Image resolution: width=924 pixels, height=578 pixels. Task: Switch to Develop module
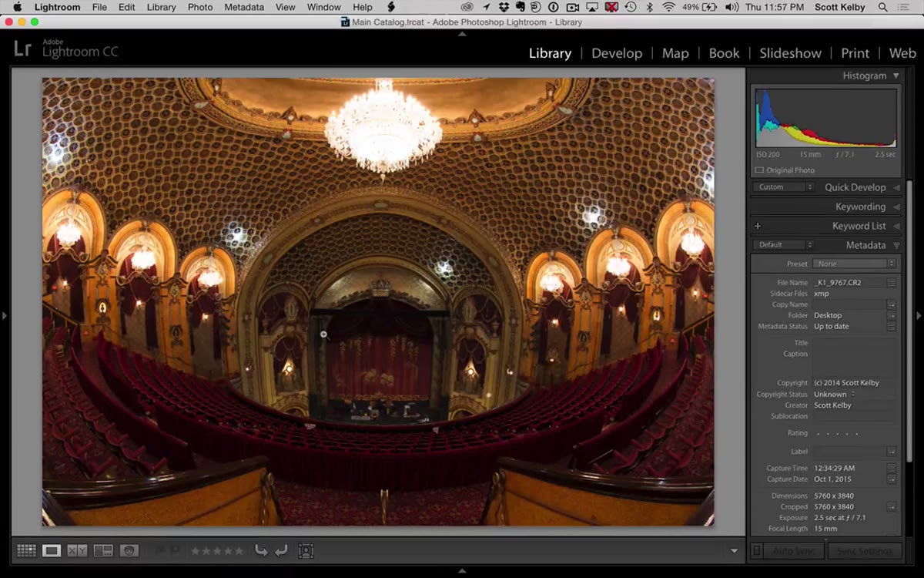pyautogui.click(x=617, y=53)
